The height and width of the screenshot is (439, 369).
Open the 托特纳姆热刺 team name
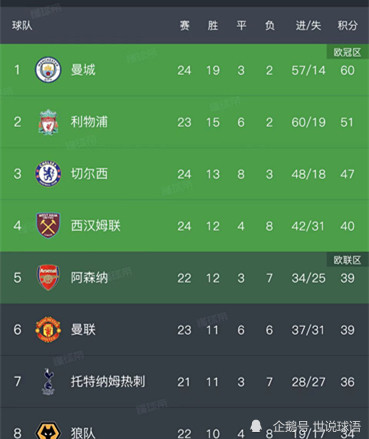[108, 382]
